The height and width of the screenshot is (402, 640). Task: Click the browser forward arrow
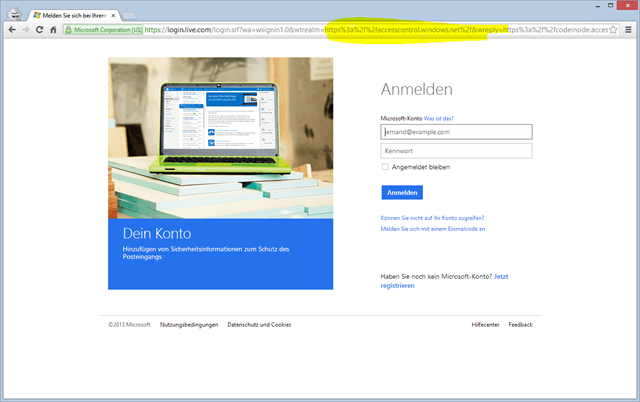26,30
